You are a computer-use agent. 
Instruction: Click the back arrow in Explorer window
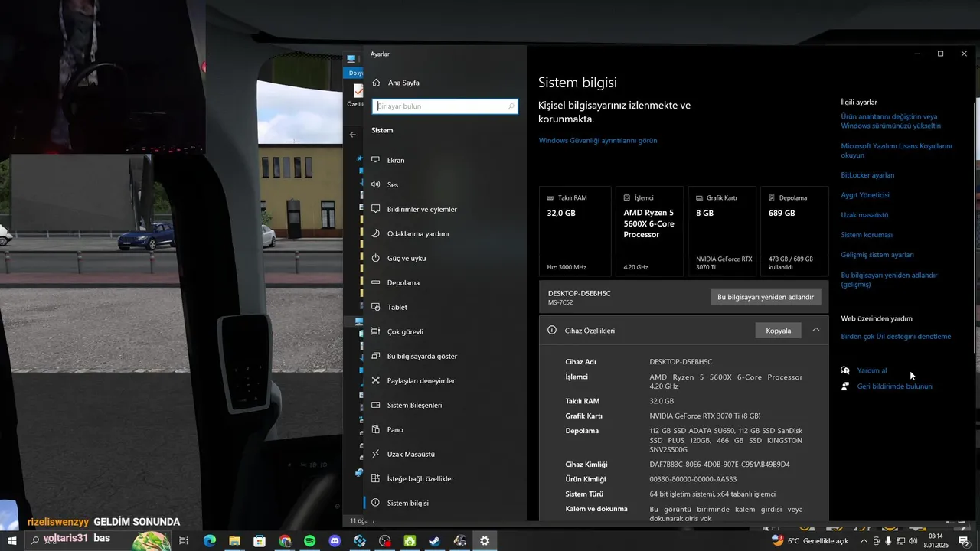point(353,135)
